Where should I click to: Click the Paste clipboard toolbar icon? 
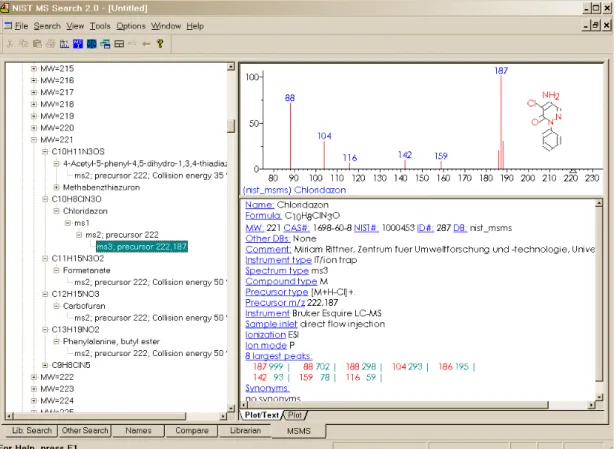(37, 44)
